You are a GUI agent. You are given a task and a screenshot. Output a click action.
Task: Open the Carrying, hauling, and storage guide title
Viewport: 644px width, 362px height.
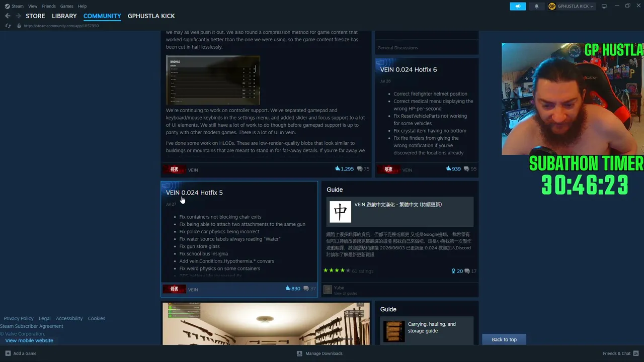tap(432, 327)
